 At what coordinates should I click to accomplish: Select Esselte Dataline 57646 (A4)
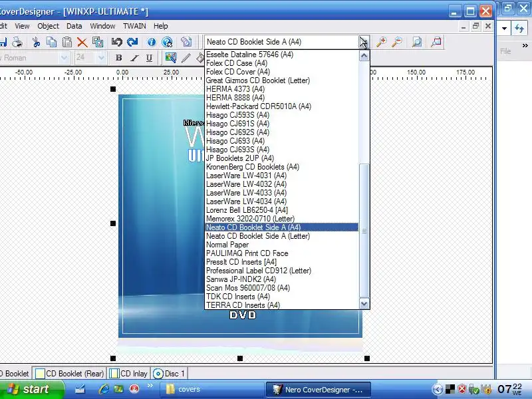click(250, 55)
